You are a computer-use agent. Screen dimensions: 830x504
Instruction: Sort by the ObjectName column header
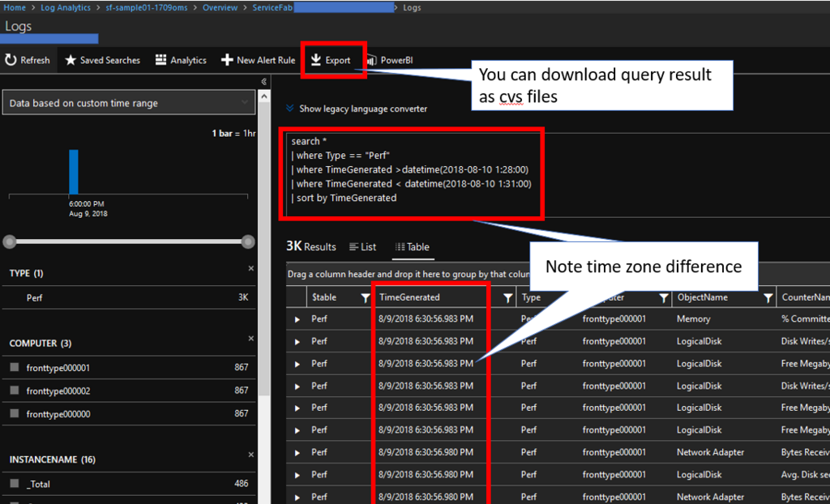click(703, 297)
